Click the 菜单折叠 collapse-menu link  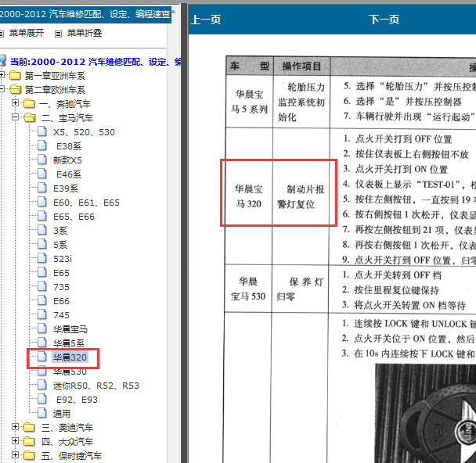pyautogui.click(x=84, y=33)
